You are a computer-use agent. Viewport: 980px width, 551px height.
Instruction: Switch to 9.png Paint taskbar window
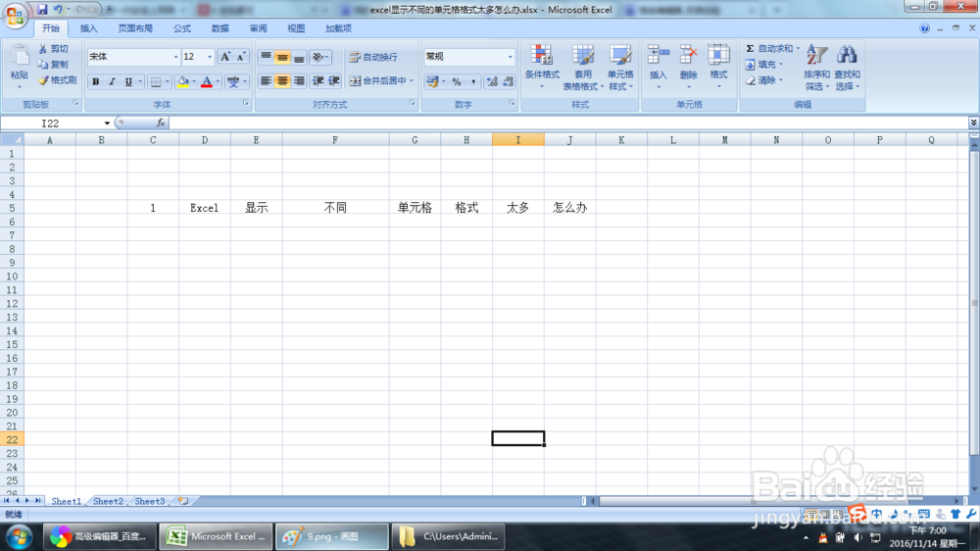331,536
